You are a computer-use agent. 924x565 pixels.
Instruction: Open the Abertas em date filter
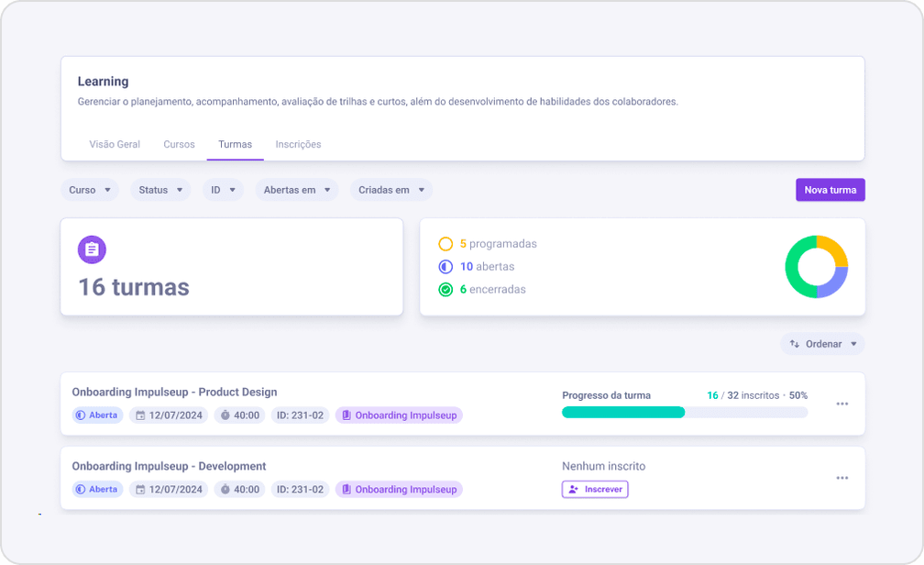[296, 190]
